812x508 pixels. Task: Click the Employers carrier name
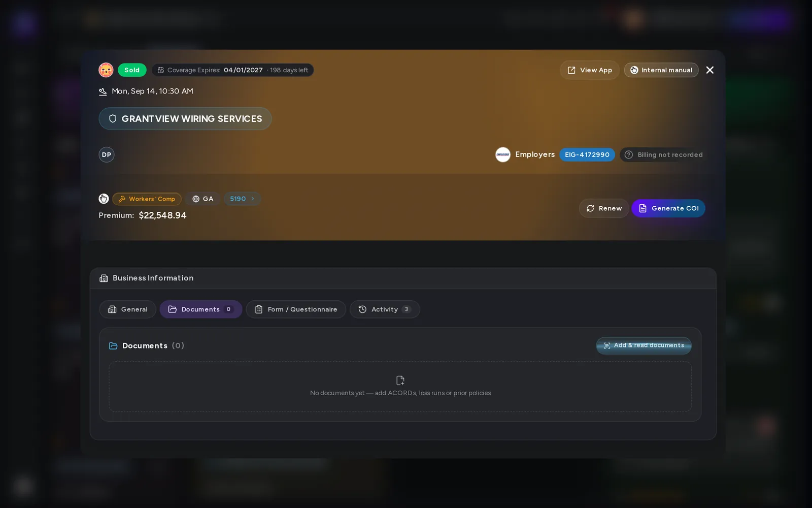coord(535,154)
